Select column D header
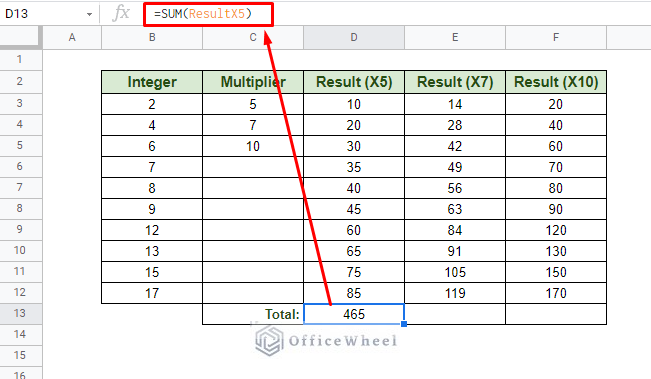 354,38
